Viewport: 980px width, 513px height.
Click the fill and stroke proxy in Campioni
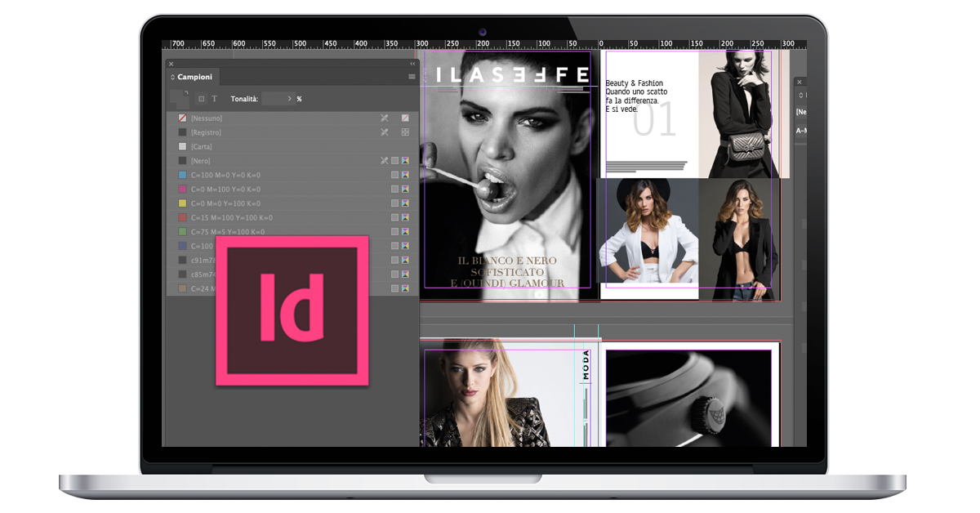[x=179, y=98]
